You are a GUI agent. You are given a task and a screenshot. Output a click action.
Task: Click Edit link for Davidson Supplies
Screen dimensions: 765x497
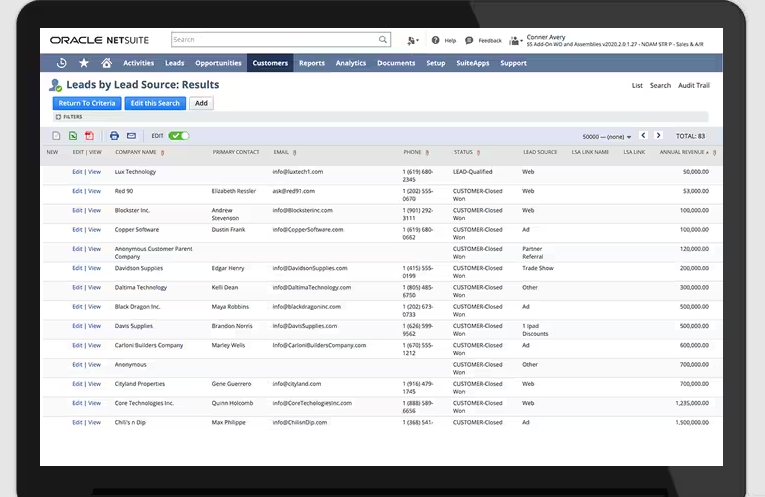tap(77, 268)
